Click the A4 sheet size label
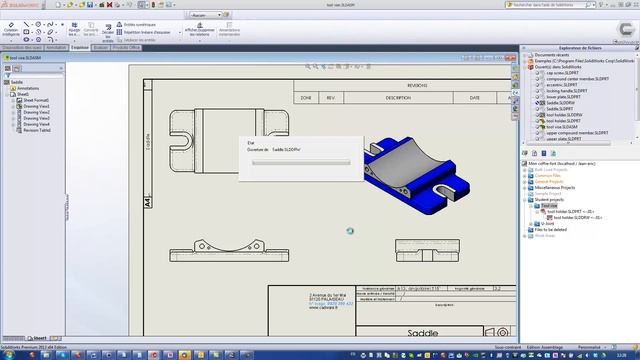This screenshot has width=640, height=360. point(148,202)
